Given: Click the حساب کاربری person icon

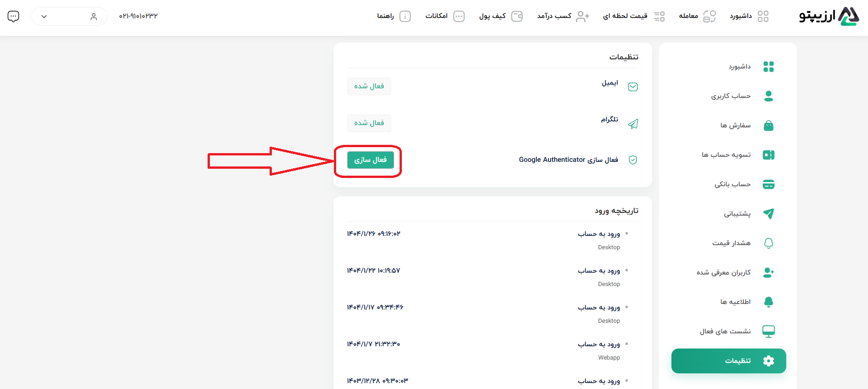Looking at the screenshot, I should coord(768,96).
